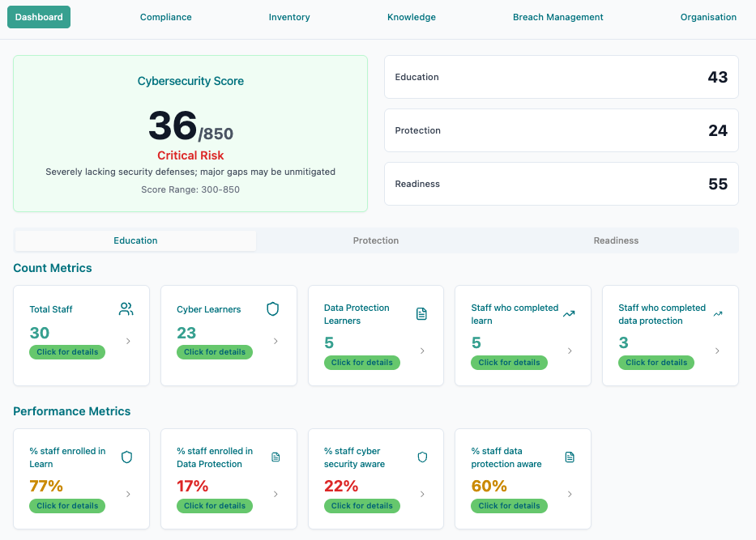Expand details chevron on the Total Staff card
This screenshot has height=540, width=756.
[x=127, y=342]
